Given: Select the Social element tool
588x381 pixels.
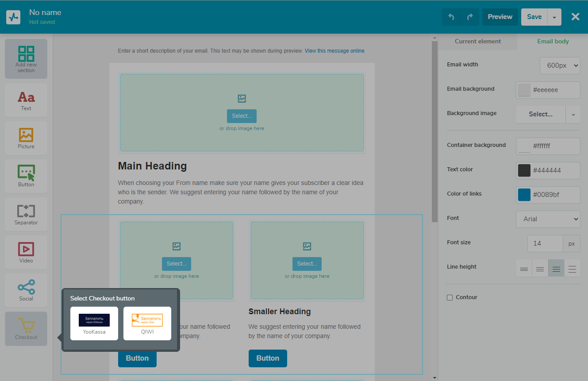Looking at the screenshot, I should tap(26, 290).
